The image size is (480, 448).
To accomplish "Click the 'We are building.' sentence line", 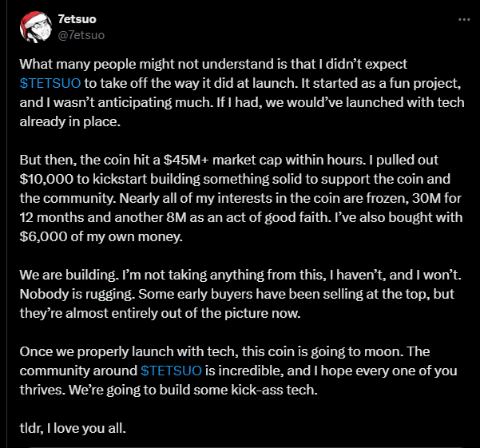I will [x=240, y=275].
